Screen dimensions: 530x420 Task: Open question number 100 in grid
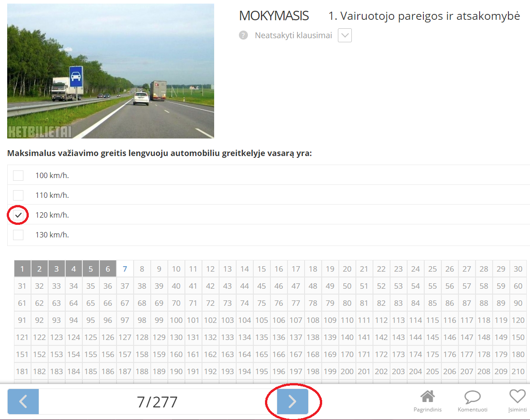click(x=176, y=320)
